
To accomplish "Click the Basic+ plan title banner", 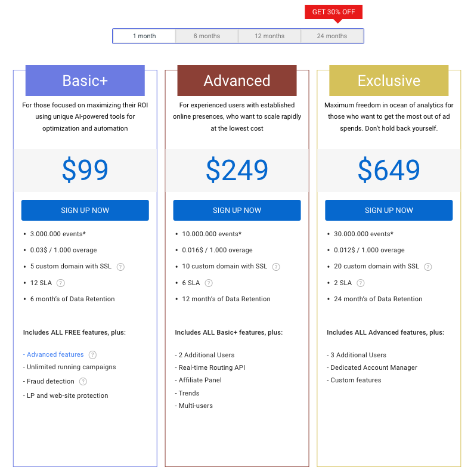I will point(85,81).
